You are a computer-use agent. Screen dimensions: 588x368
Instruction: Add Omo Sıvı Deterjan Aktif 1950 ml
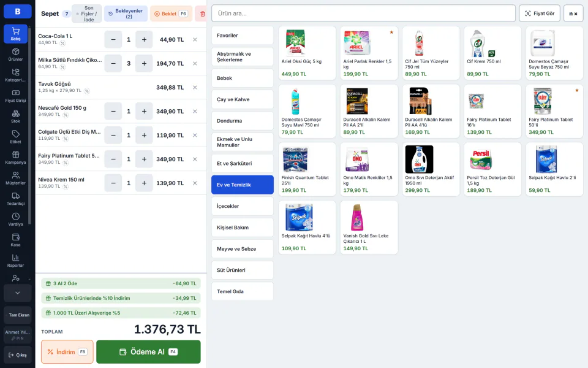pos(431,169)
